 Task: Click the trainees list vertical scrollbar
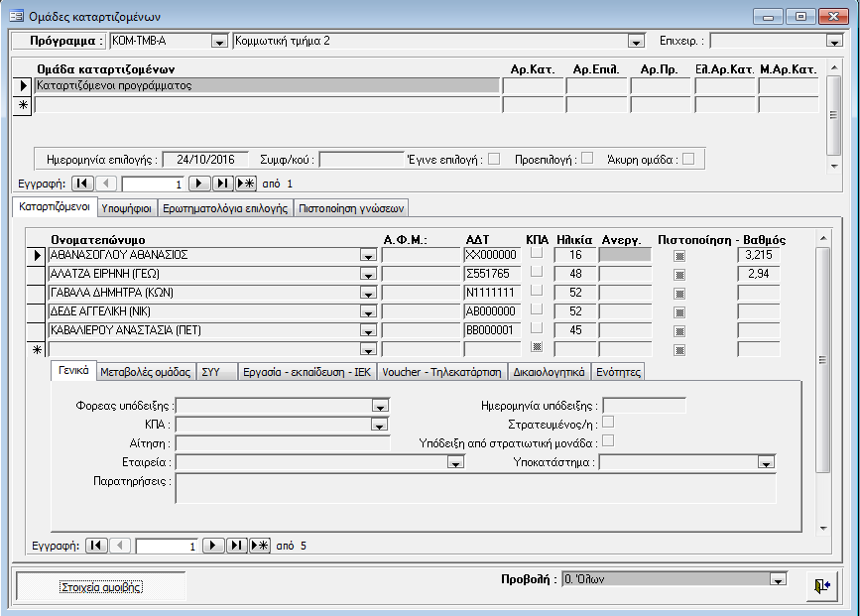click(x=821, y=357)
